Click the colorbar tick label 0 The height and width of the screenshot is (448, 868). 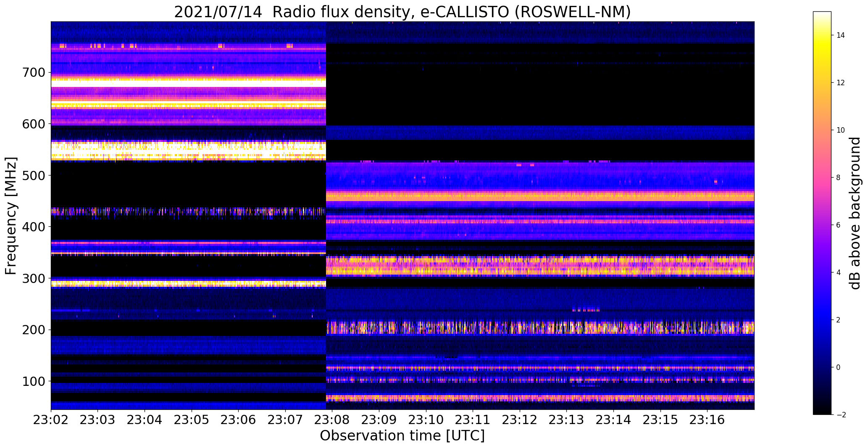tap(838, 367)
